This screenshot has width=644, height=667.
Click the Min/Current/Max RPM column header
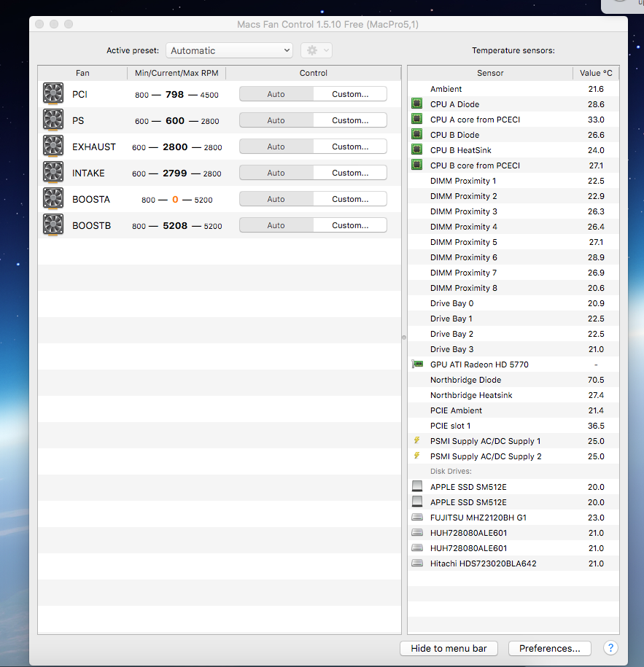pos(176,73)
